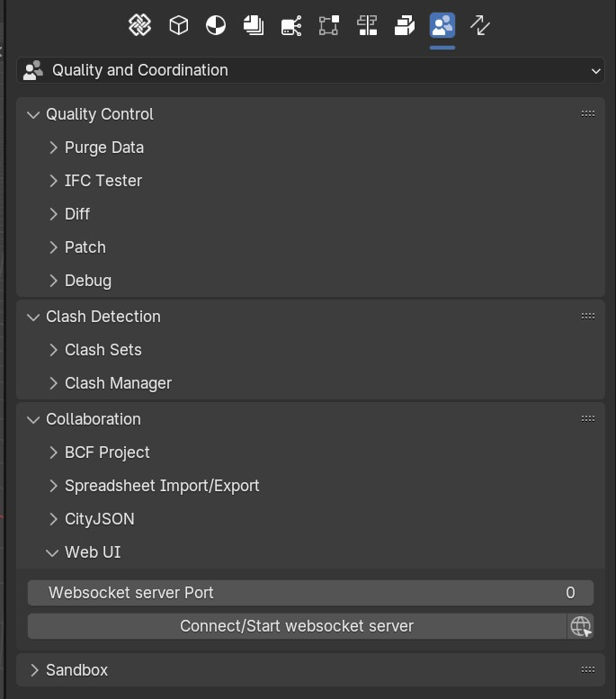
Task: Open the Project Overview tab icon
Action: pos(140,25)
